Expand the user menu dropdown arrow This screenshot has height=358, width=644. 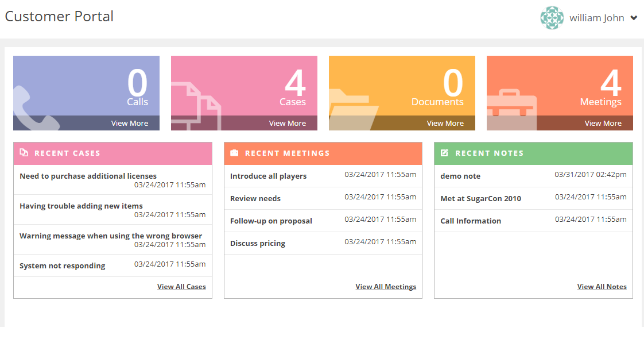[x=634, y=18]
